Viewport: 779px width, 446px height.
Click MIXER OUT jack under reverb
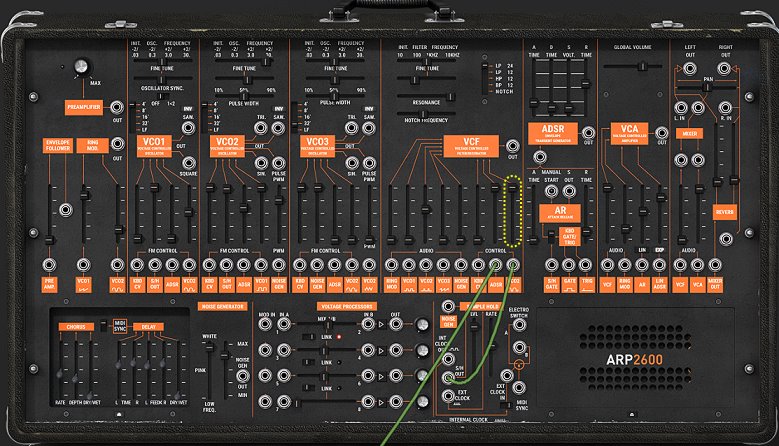[715, 265]
